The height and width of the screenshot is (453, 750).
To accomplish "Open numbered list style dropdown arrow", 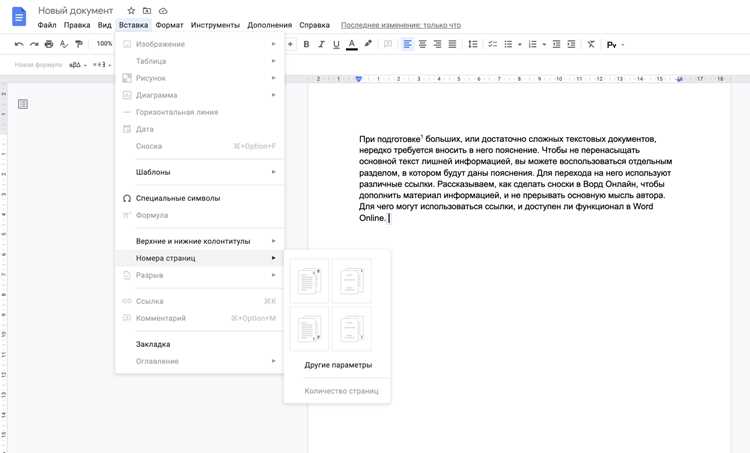I will [544, 44].
